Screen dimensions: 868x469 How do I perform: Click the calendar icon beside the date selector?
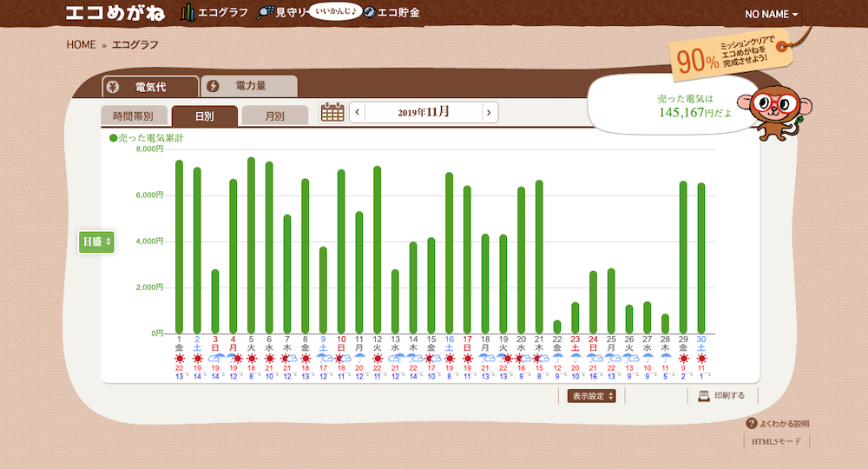tap(332, 112)
